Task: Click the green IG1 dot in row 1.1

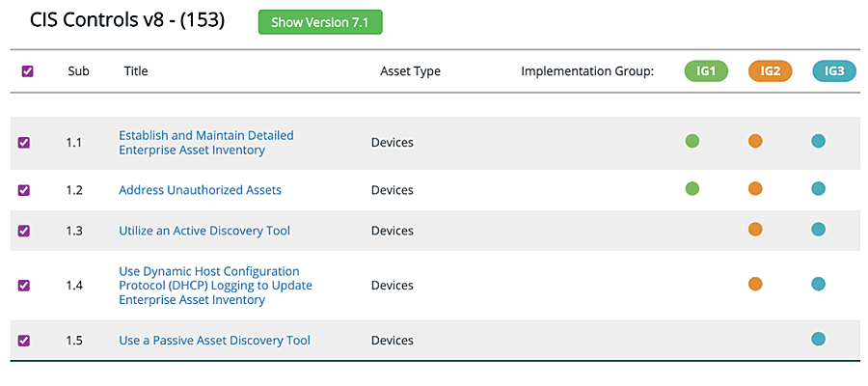Action: [x=692, y=141]
